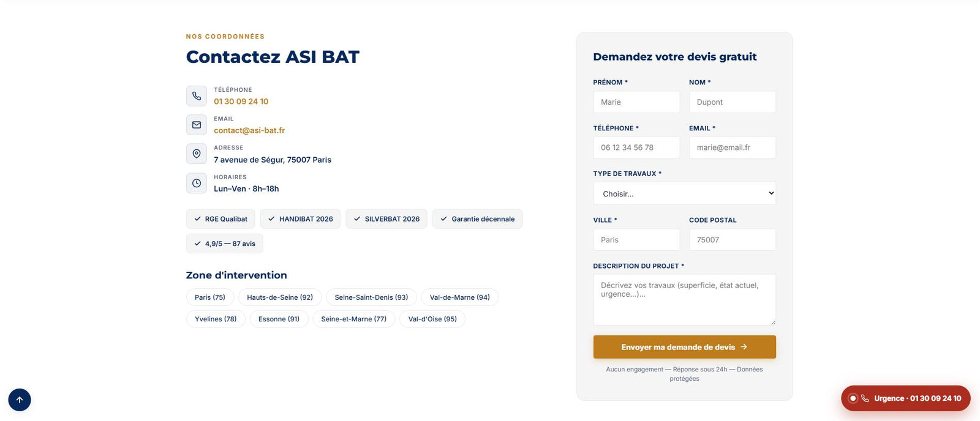This screenshot has height=421, width=980.
Task: Open the Type de travaux dropdown
Action: tap(684, 193)
